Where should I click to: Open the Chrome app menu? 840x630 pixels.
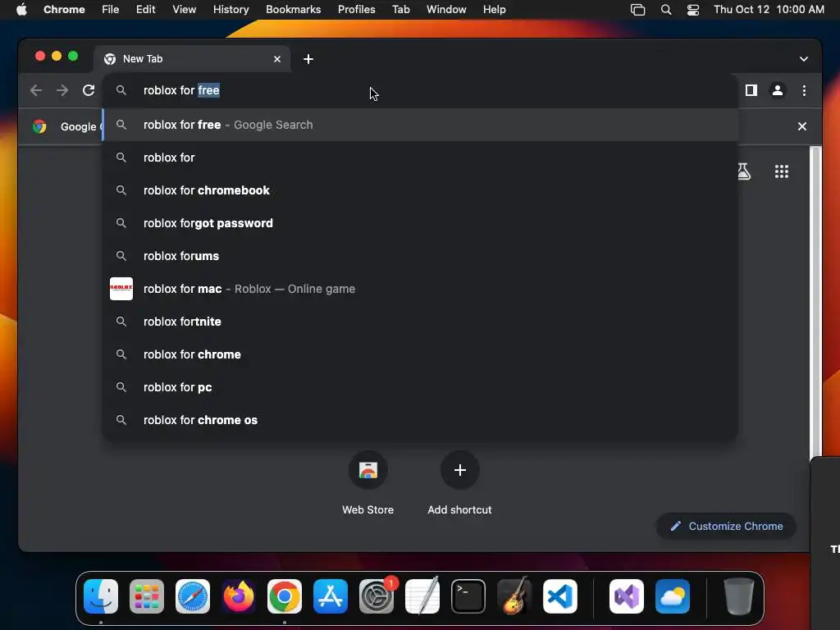tap(64, 10)
